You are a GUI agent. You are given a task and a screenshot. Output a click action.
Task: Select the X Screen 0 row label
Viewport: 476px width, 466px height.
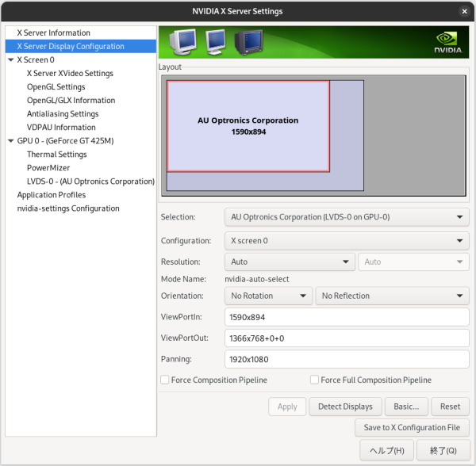(36, 59)
